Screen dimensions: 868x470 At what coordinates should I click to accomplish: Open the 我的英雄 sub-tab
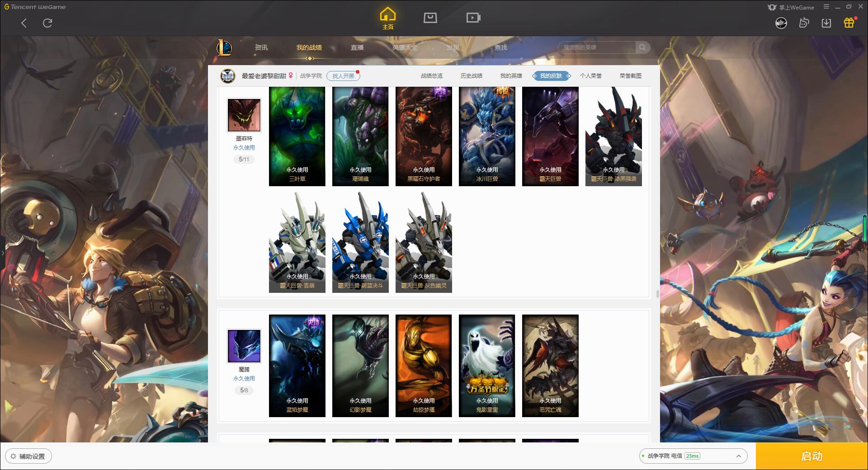tap(511, 76)
